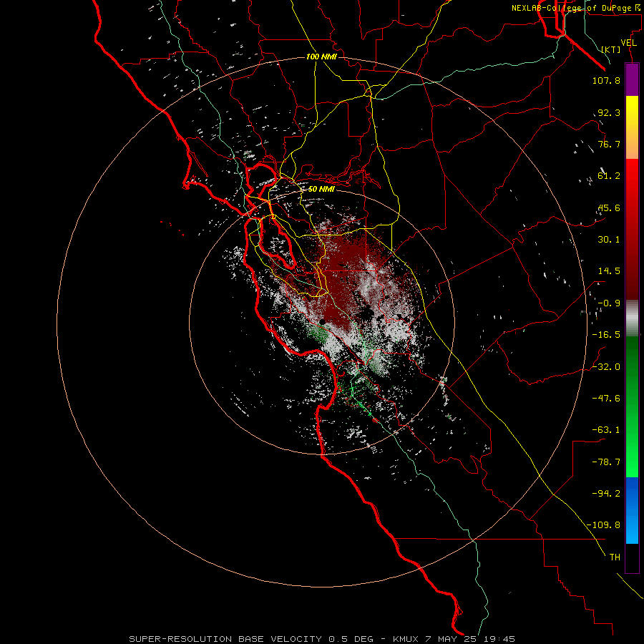644x644 pixels.
Task: Click the -32.0 velocity scale value
Action: click(606, 367)
